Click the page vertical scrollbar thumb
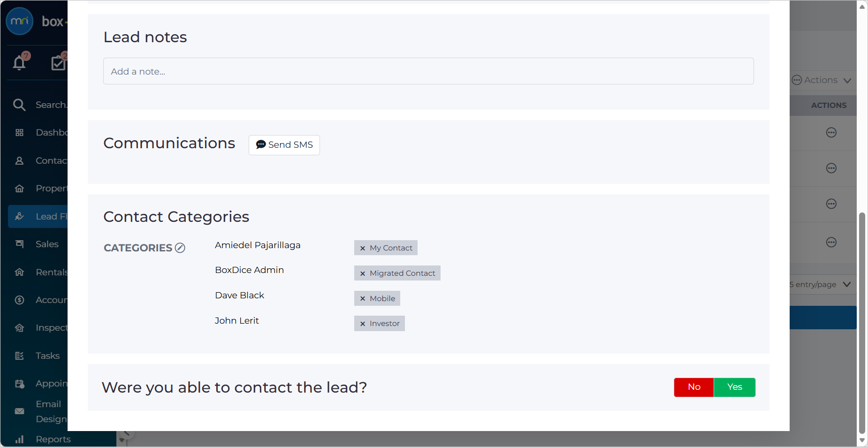868x447 pixels. (x=862, y=323)
